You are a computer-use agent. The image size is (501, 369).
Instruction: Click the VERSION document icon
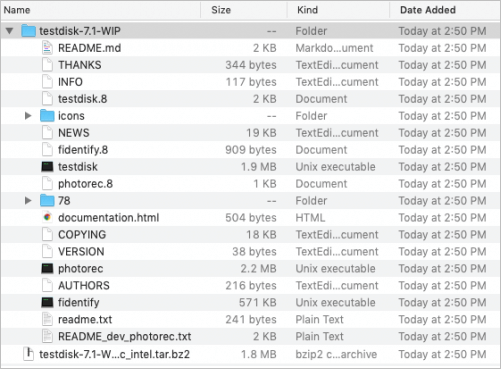(x=47, y=252)
